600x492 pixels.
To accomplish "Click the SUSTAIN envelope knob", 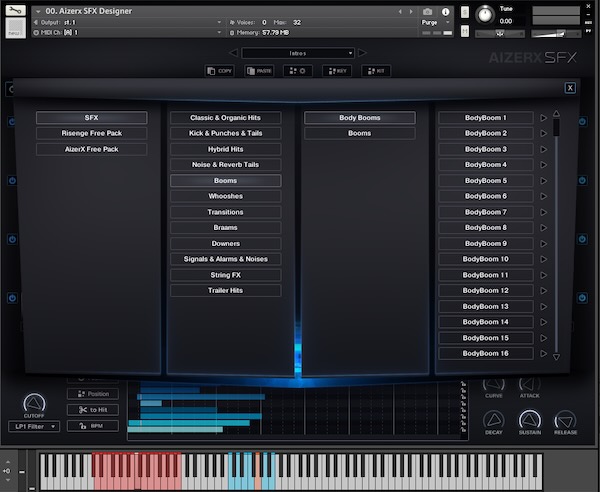I will point(530,419).
